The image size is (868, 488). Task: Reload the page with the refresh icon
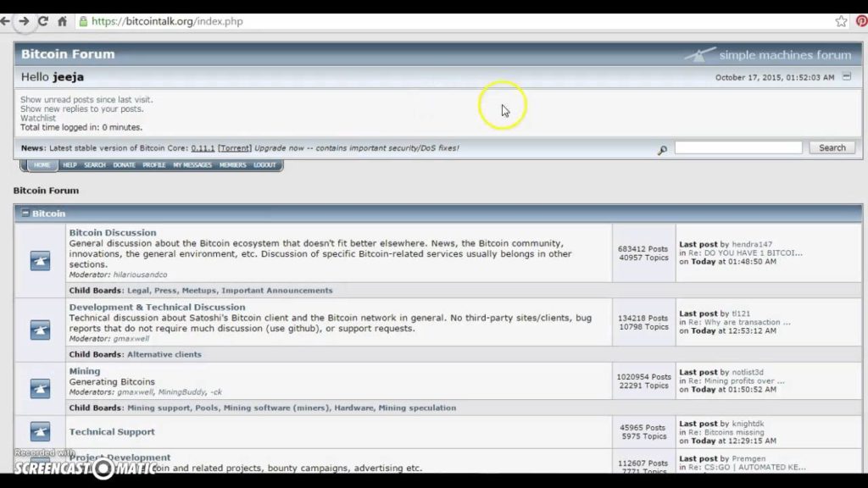pos(42,21)
